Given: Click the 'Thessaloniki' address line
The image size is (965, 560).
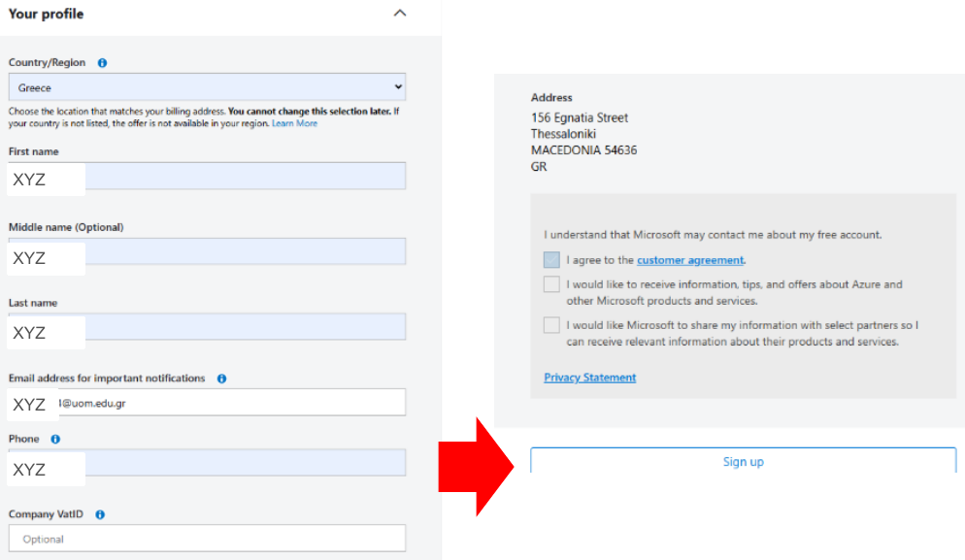Looking at the screenshot, I should 563,134.
